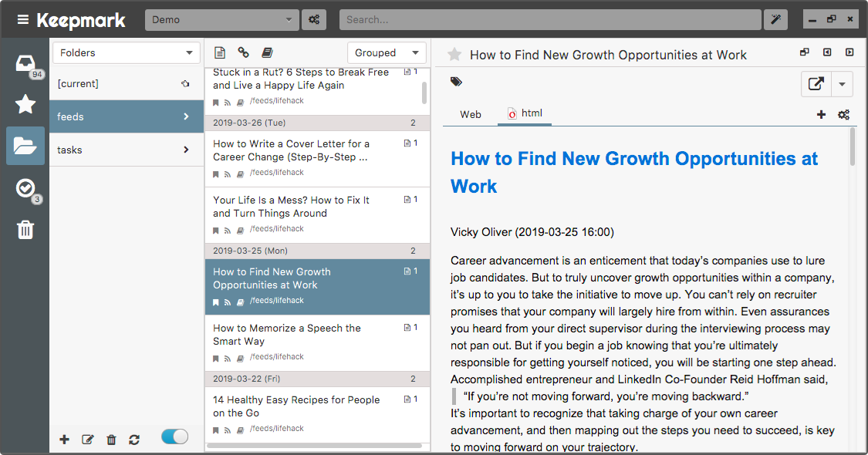868x455 pixels.
Task: Click the article content vertical scrollbar
Action: (x=853, y=147)
